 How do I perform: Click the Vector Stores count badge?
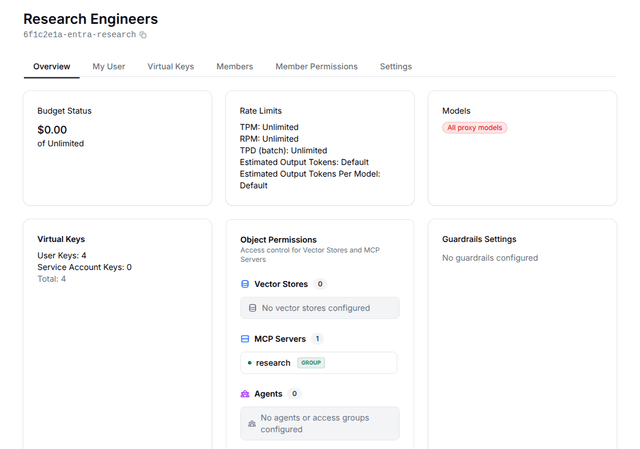pyautogui.click(x=320, y=284)
